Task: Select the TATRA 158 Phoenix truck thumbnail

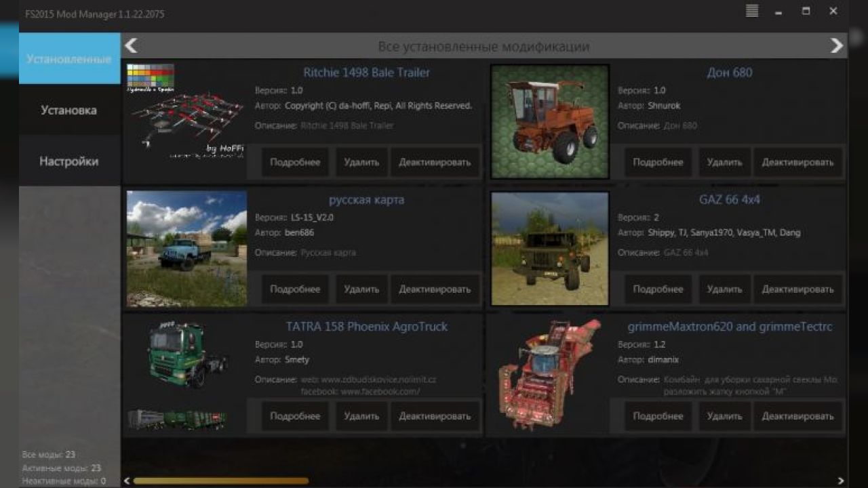Action: pyautogui.click(x=186, y=375)
